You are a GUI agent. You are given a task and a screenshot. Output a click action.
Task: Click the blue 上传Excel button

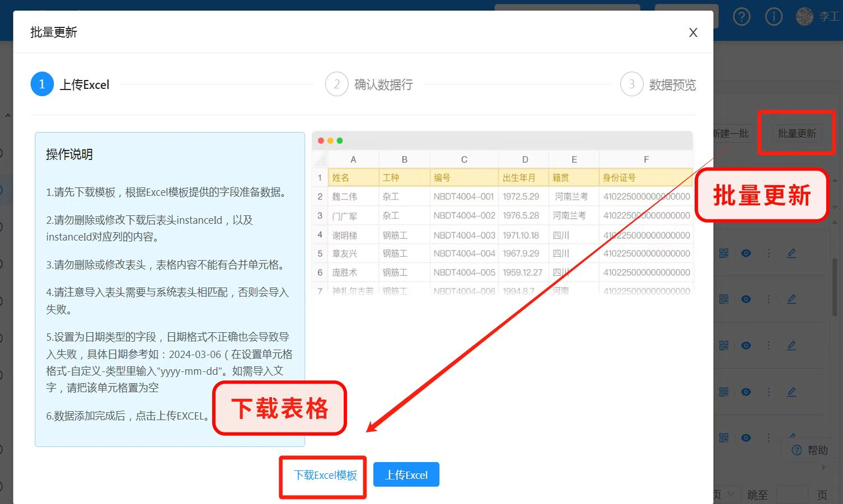(x=406, y=474)
